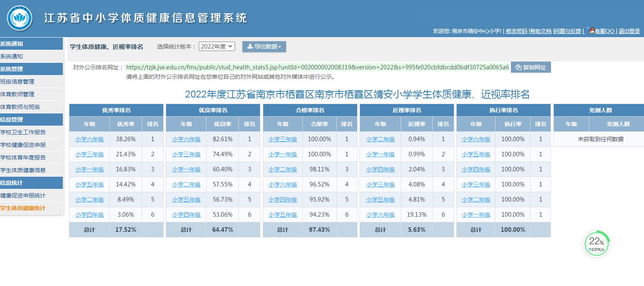Click the public ranking URL link
This screenshot has width=644, height=286.
tap(318, 67)
